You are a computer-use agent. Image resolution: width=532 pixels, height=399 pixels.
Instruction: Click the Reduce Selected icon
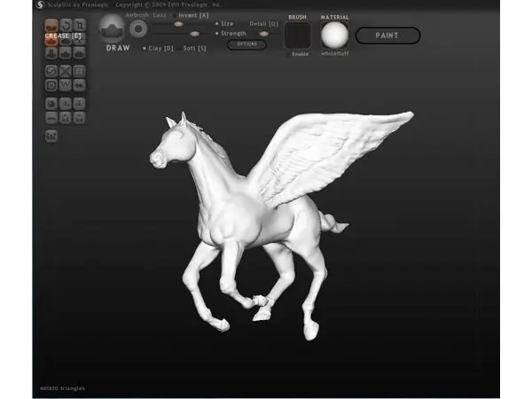pos(66,71)
